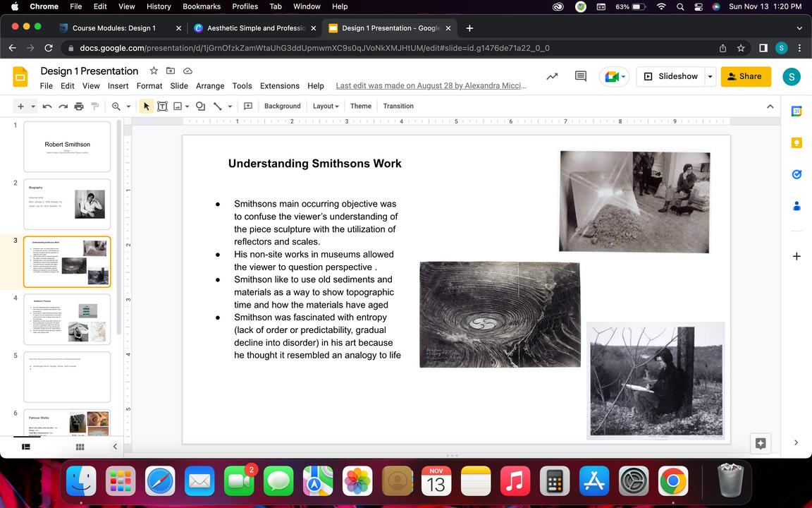This screenshot has width=812, height=508.
Task: Open the last edit history link
Action: (431, 86)
